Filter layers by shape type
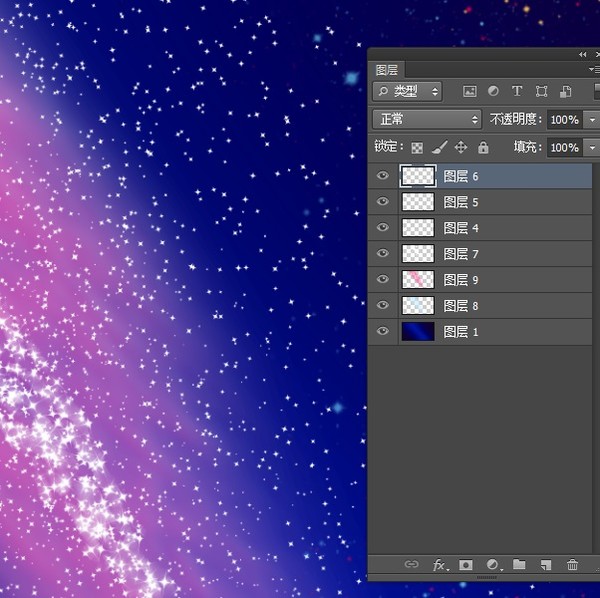Image resolution: width=600 pixels, height=598 pixels. point(541,91)
